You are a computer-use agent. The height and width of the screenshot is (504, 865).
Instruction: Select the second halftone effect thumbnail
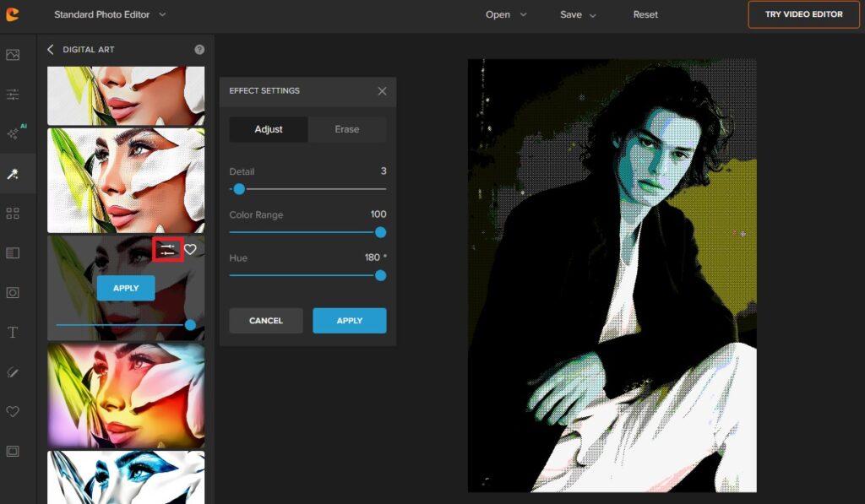click(126, 181)
